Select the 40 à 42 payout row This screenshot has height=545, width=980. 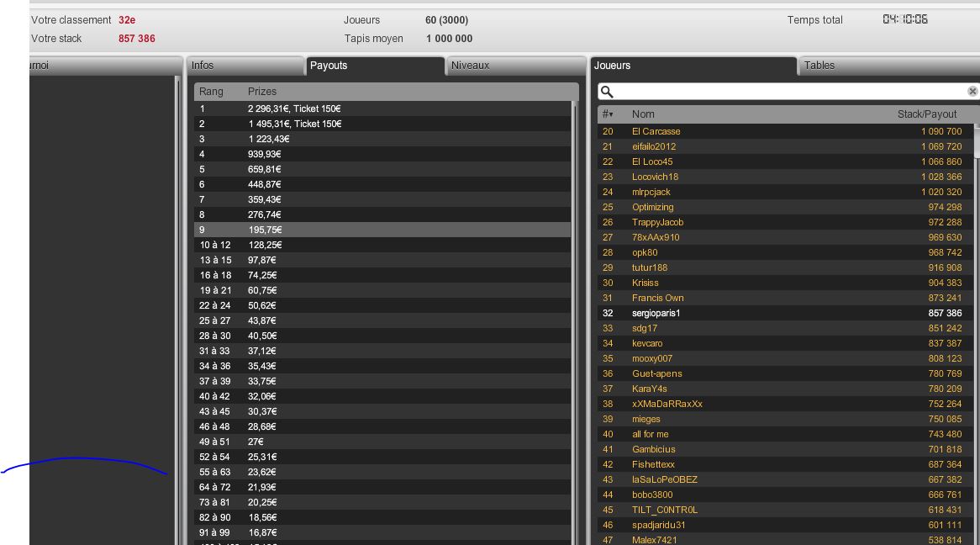(382, 396)
